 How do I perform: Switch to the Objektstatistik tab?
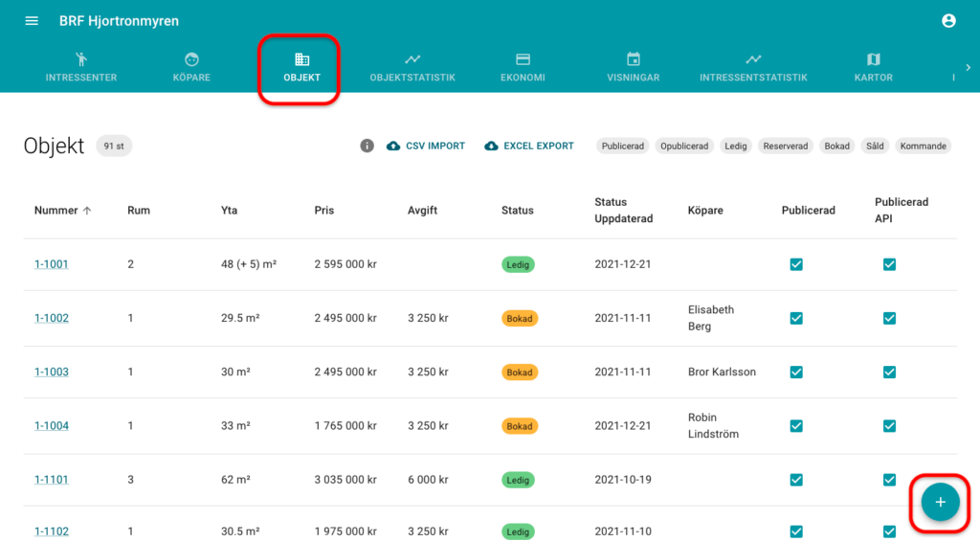tap(412, 67)
